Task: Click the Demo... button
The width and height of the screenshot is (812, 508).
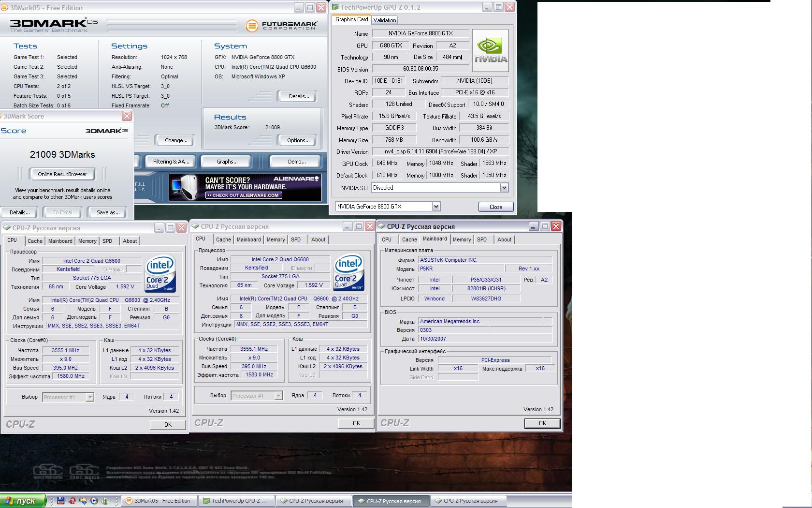Action: [x=296, y=162]
